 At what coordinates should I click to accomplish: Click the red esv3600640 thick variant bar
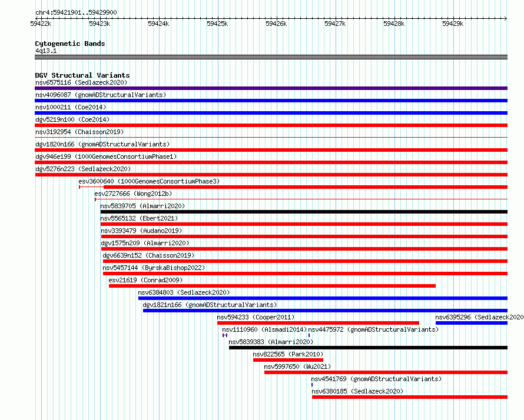pos(306,187)
